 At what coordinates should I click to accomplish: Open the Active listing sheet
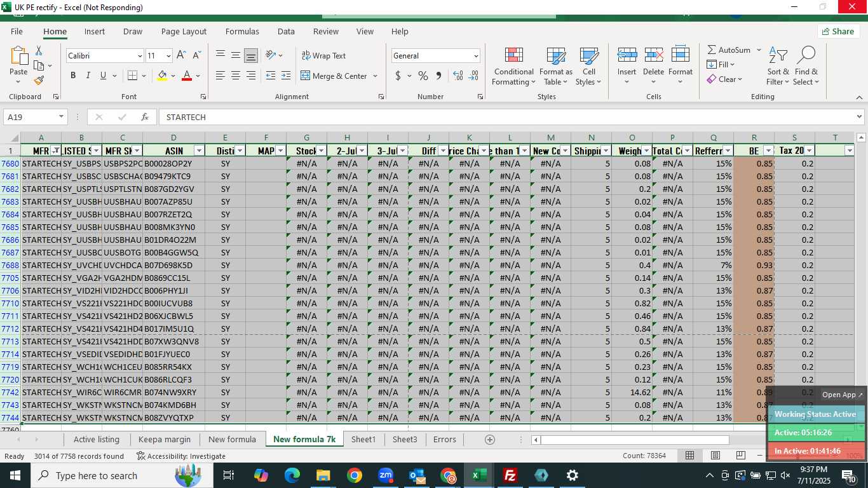coord(97,439)
